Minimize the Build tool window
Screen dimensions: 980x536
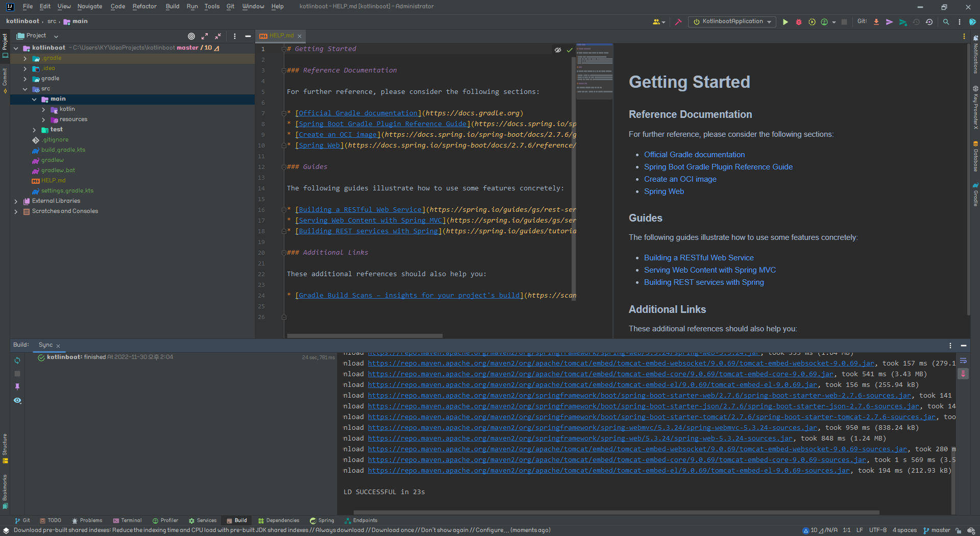[x=964, y=346]
